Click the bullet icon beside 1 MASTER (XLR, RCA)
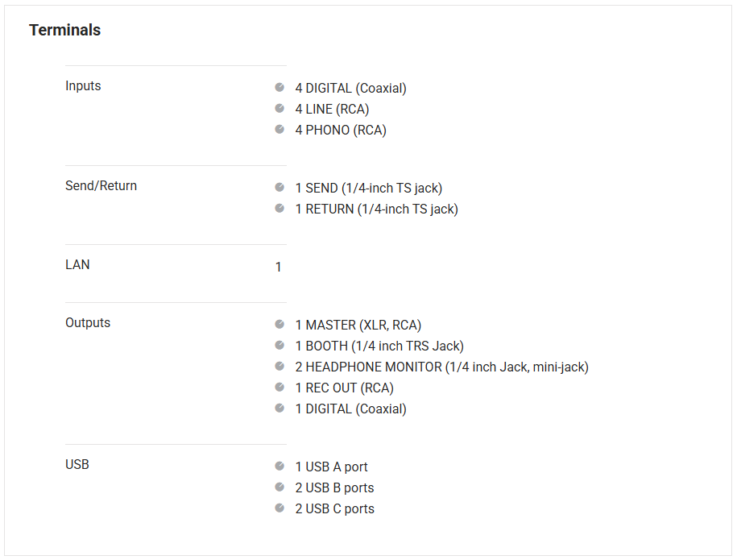Screen dimensions: 737x560 coord(279,324)
